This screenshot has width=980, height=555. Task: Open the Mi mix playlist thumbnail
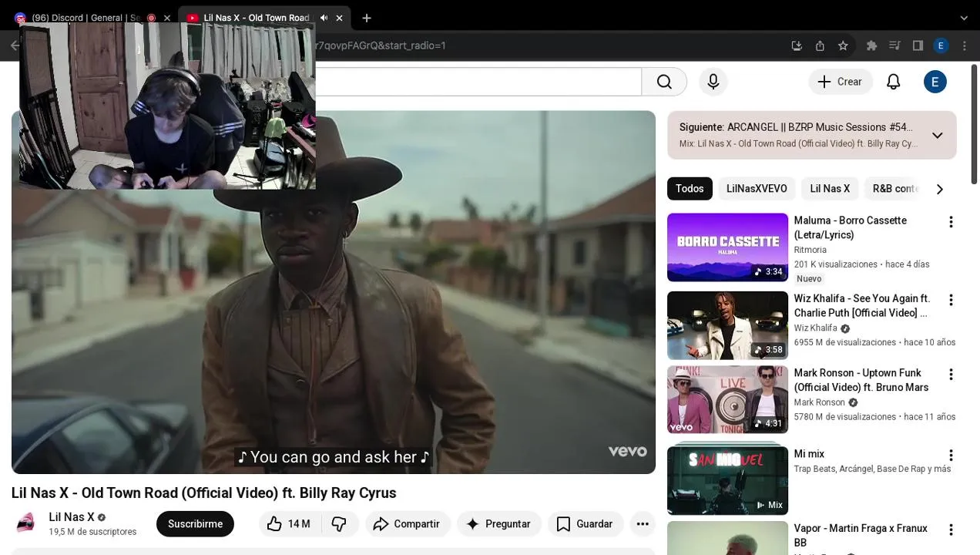click(727, 480)
